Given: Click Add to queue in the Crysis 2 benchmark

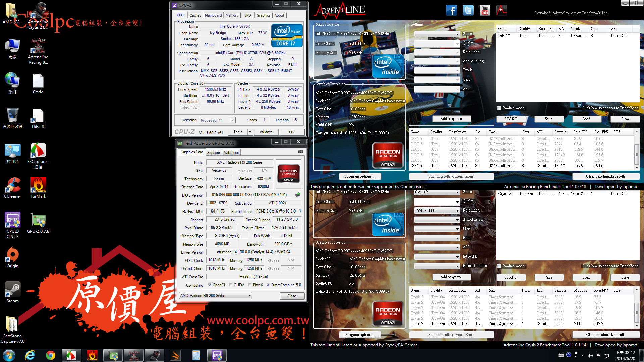Looking at the screenshot, I should coord(451,277).
